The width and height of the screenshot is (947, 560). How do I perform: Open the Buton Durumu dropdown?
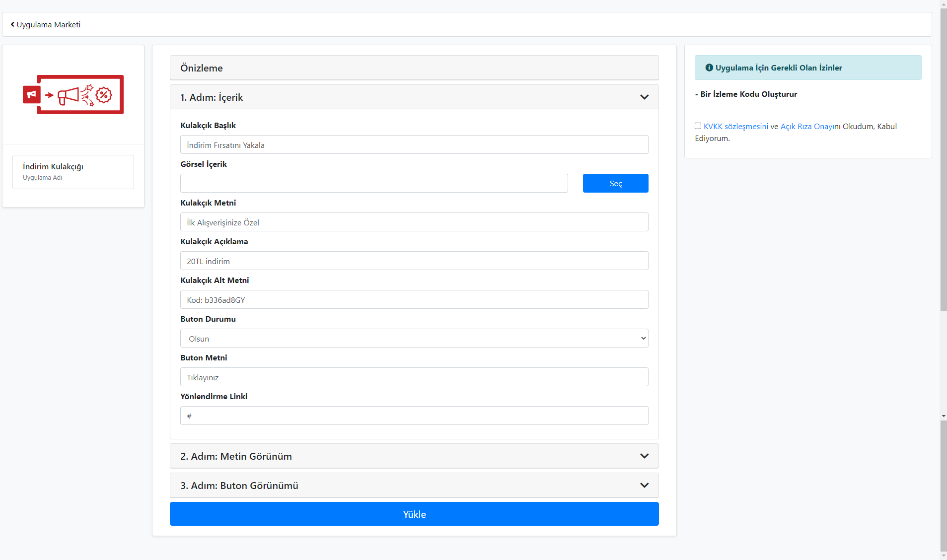click(414, 338)
